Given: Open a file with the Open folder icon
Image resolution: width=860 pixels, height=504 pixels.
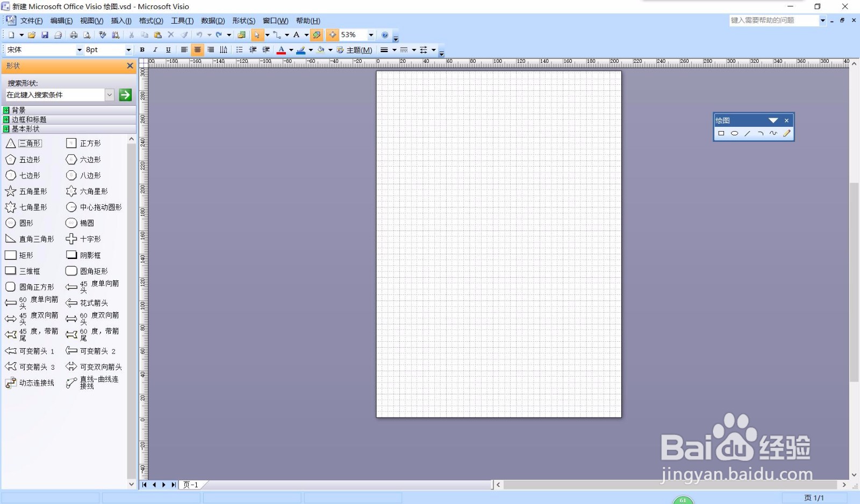Looking at the screenshot, I should point(32,35).
